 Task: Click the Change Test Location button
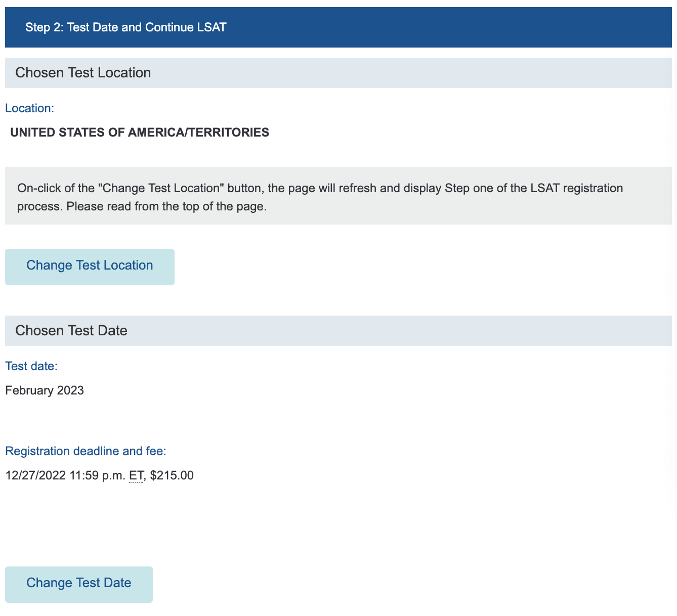[x=90, y=267]
